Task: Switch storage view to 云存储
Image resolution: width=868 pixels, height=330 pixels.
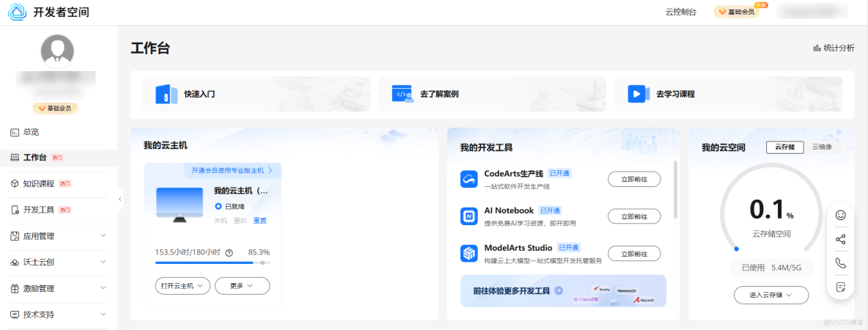Action: pos(785,147)
